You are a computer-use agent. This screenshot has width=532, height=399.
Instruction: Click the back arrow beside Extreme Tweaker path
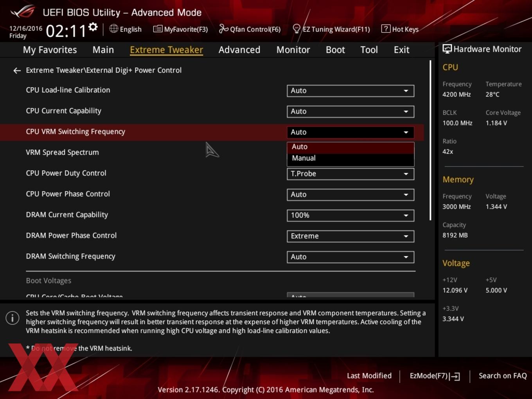pos(17,70)
